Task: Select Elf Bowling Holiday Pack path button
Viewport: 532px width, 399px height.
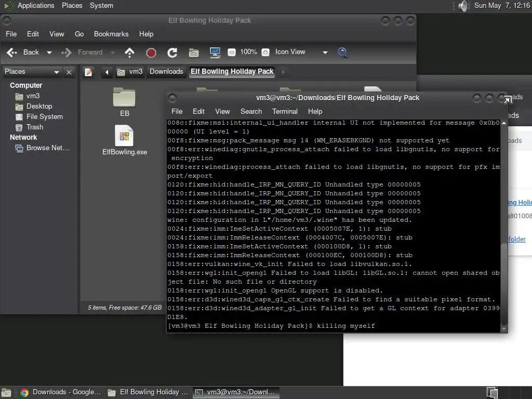Action: click(x=232, y=72)
